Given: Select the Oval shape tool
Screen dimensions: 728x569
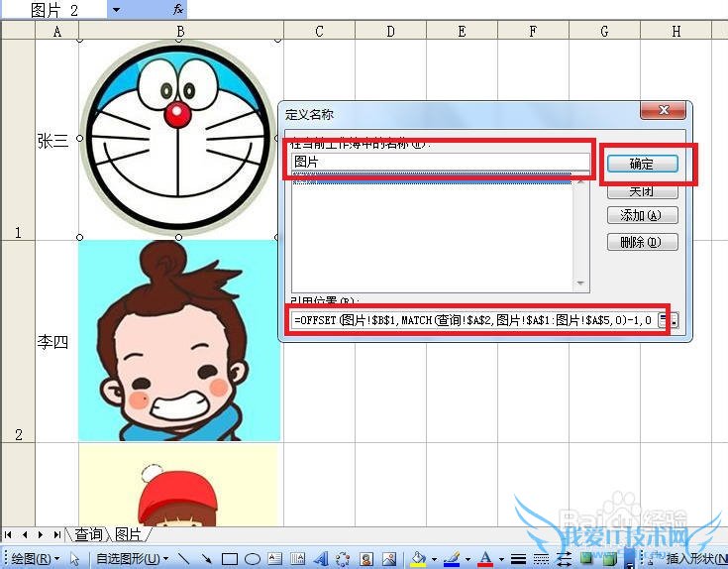Looking at the screenshot, I should click(x=253, y=559).
